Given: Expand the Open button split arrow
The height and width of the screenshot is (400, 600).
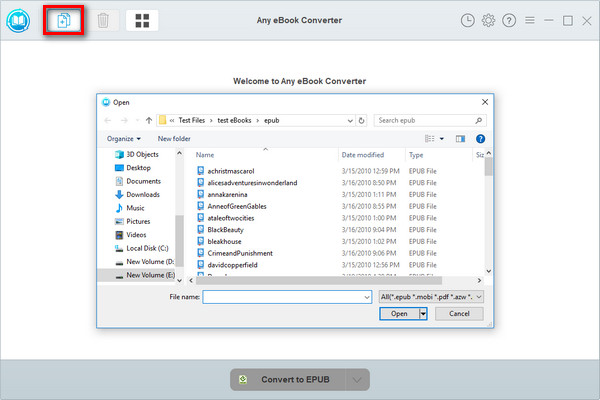Looking at the screenshot, I should coord(423,314).
